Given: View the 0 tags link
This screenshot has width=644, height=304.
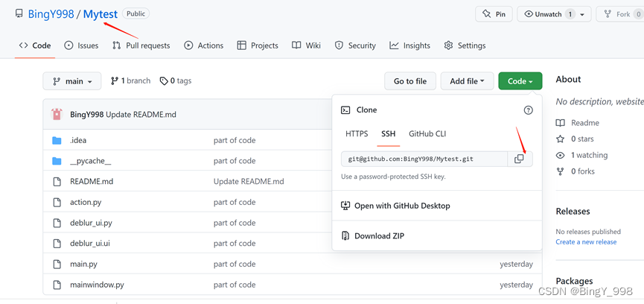Looking at the screenshot, I should coord(176,81).
